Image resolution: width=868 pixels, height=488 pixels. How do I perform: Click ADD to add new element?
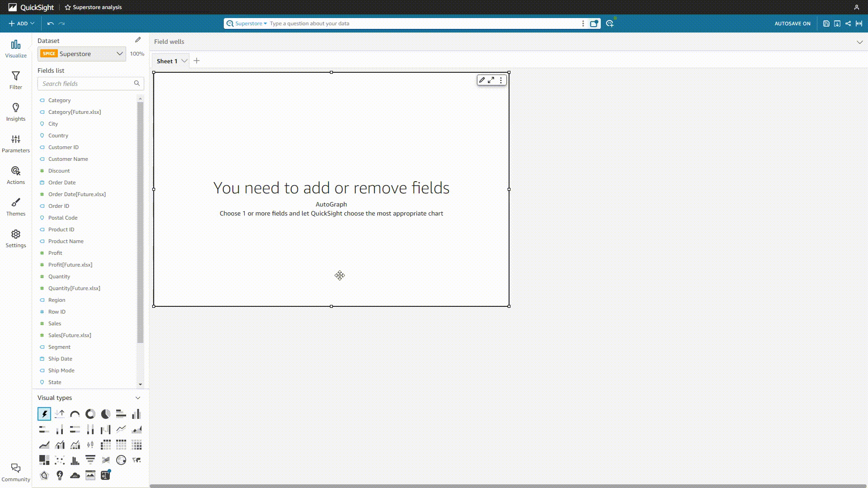click(x=21, y=23)
